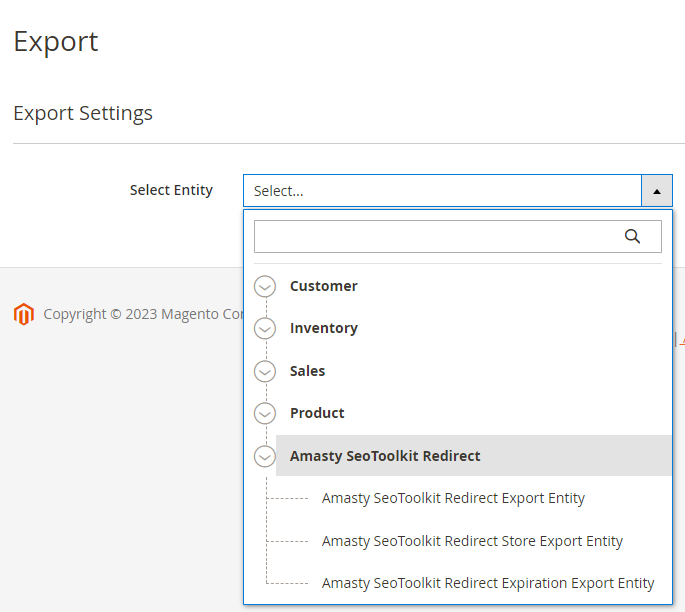Expand the Inventory group chevron

[265, 328]
